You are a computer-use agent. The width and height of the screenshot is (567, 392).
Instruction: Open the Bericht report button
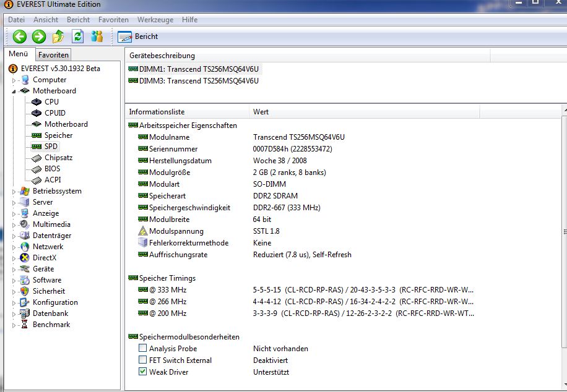click(x=138, y=36)
